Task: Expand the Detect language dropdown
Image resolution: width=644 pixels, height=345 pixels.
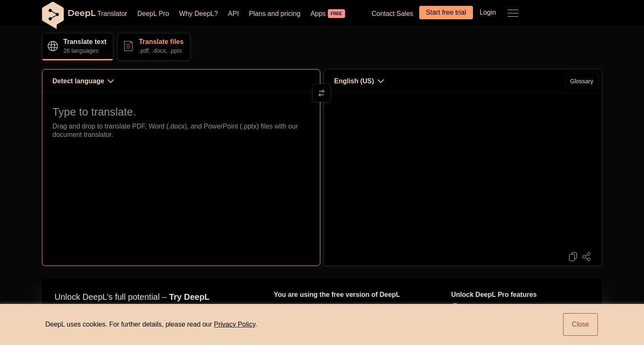Action: [x=83, y=81]
